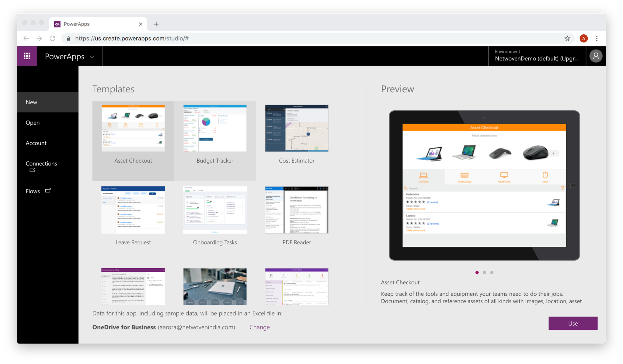Click the second preview pagination dot
623x364 pixels.
coord(484,273)
